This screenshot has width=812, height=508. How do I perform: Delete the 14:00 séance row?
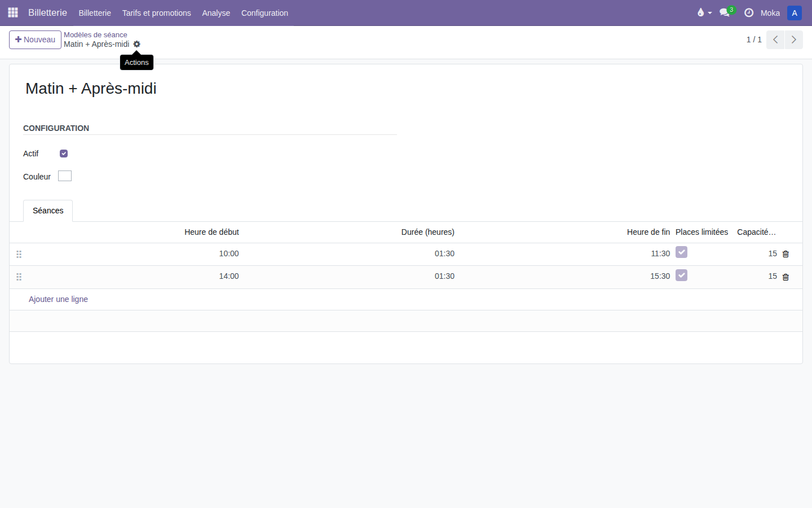[785, 277]
